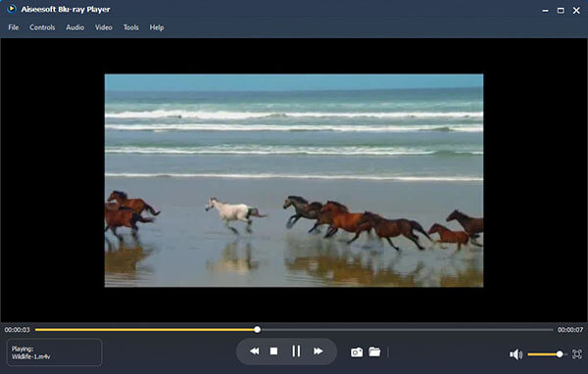The image size is (588, 374).
Task: Click the volume slider handle
Action: click(560, 354)
